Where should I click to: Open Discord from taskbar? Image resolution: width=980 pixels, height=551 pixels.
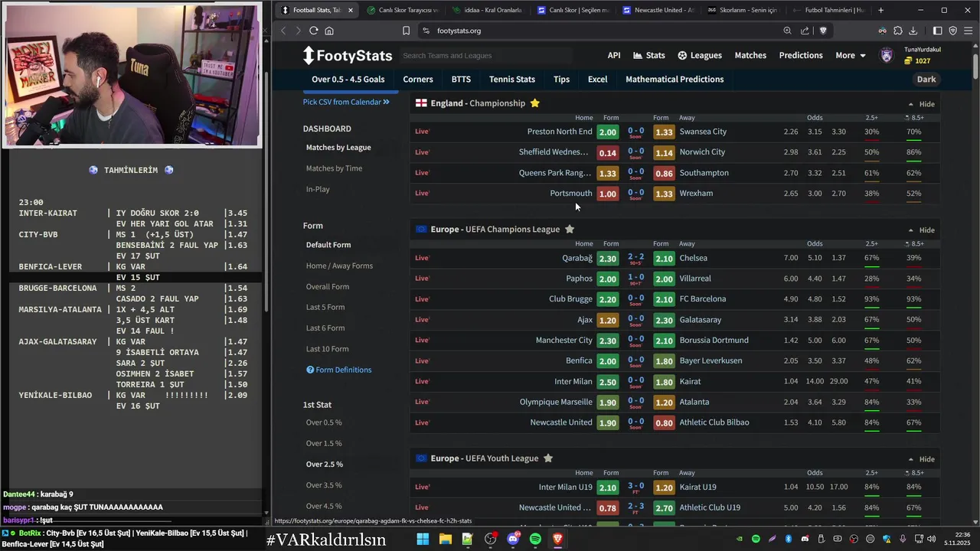[x=513, y=540]
